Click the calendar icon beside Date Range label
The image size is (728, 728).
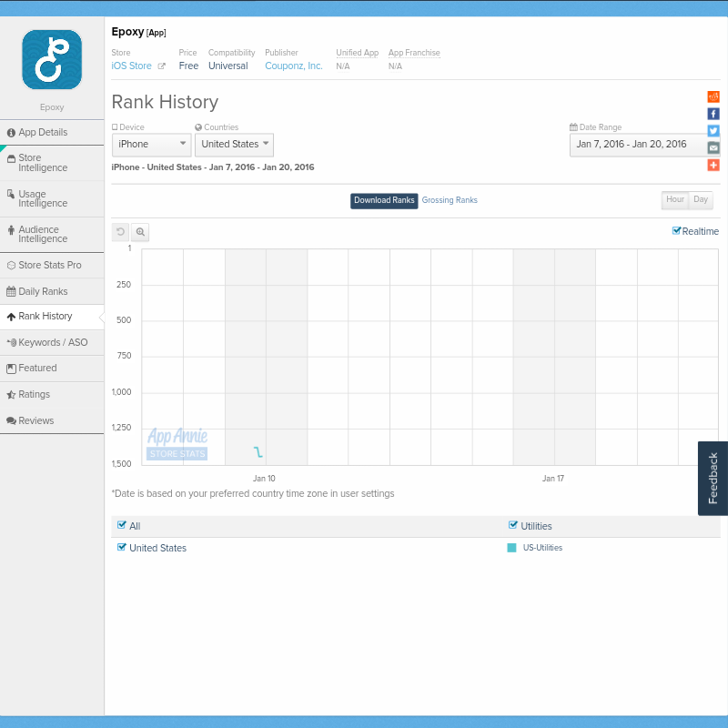coord(573,126)
